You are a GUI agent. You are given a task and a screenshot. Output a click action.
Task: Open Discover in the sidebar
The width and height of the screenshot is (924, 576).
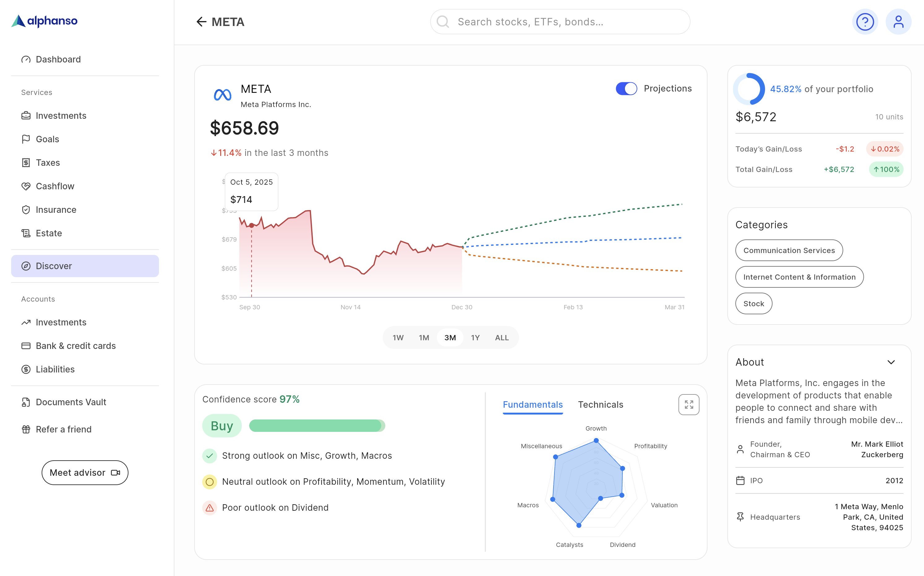pyautogui.click(x=85, y=266)
